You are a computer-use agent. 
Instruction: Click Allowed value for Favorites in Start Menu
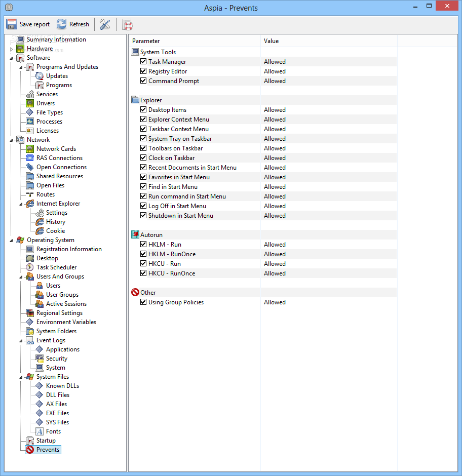pos(275,177)
